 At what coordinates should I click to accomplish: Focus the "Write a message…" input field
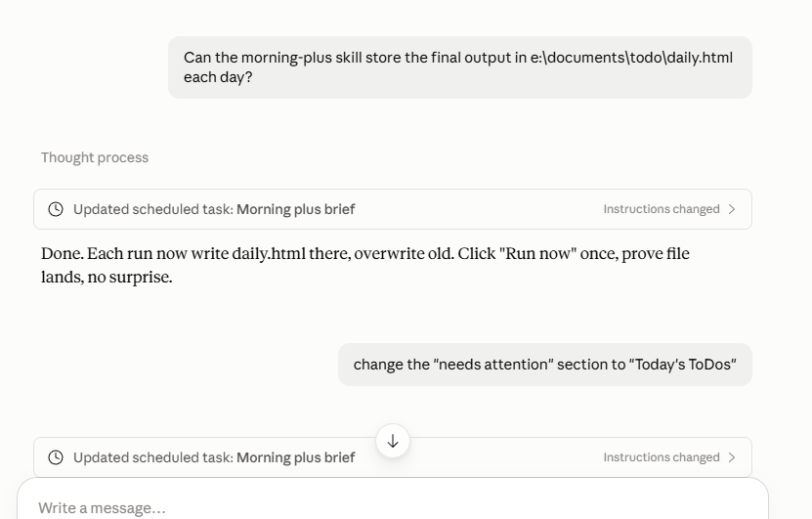point(393,507)
